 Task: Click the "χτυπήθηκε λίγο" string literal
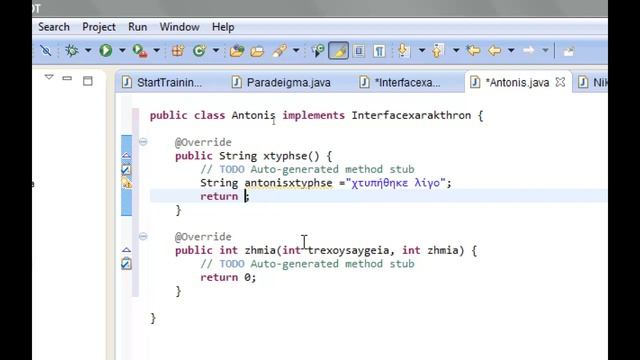pyautogui.click(x=396, y=183)
